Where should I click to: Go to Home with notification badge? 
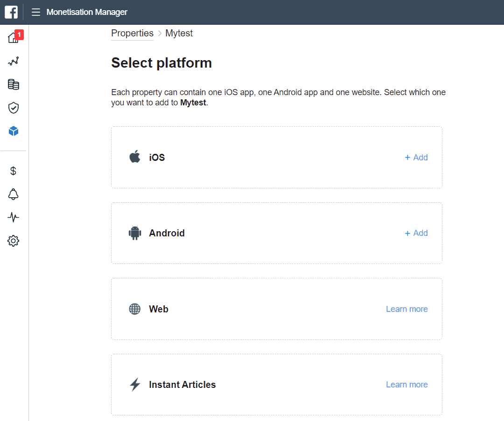coord(14,37)
